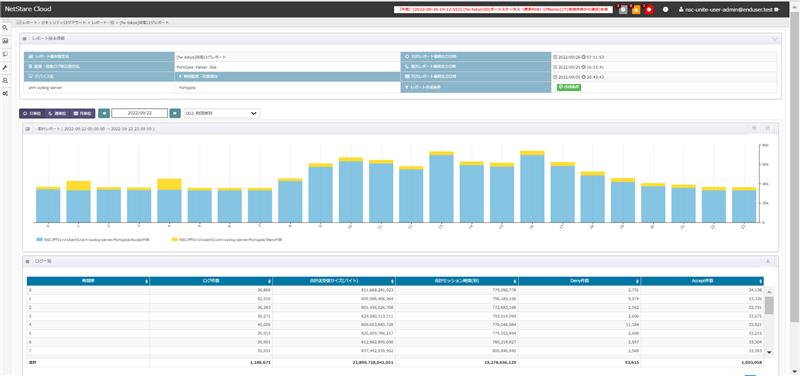Open the nsc-unite-user-admin account menu
800x376 pixels.
(729, 10)
